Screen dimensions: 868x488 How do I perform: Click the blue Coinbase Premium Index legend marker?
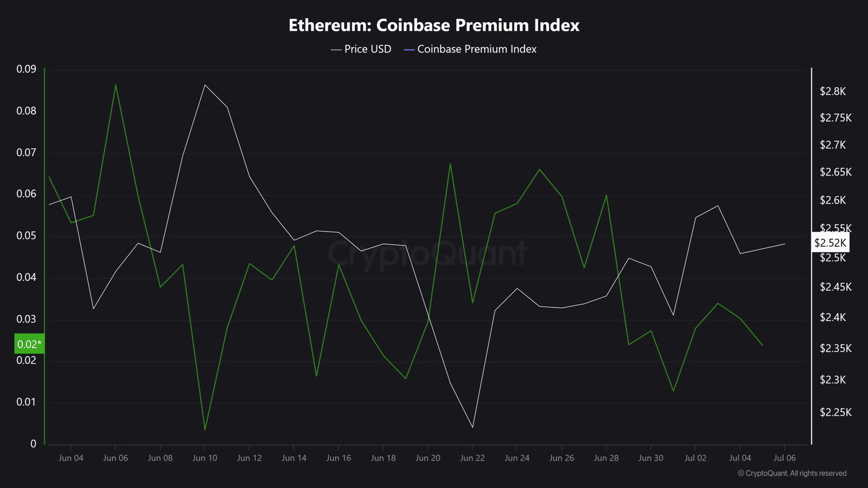pyautogui.click(x=410, y=50)
